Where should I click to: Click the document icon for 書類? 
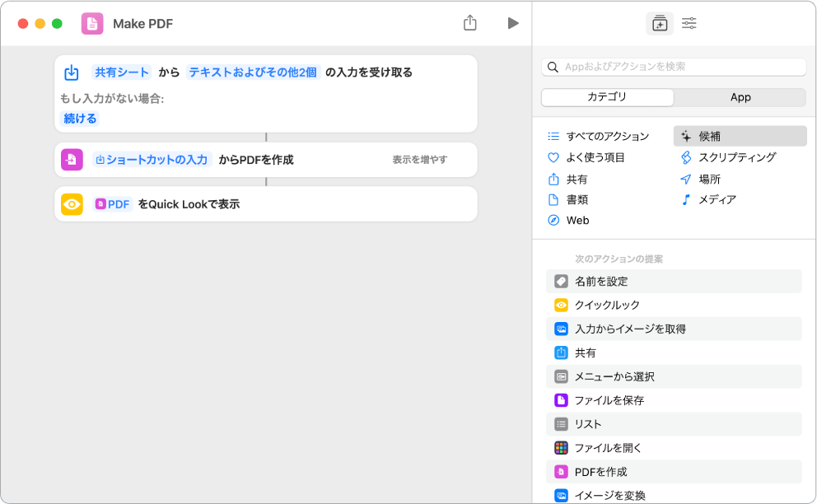pos(553,199)
